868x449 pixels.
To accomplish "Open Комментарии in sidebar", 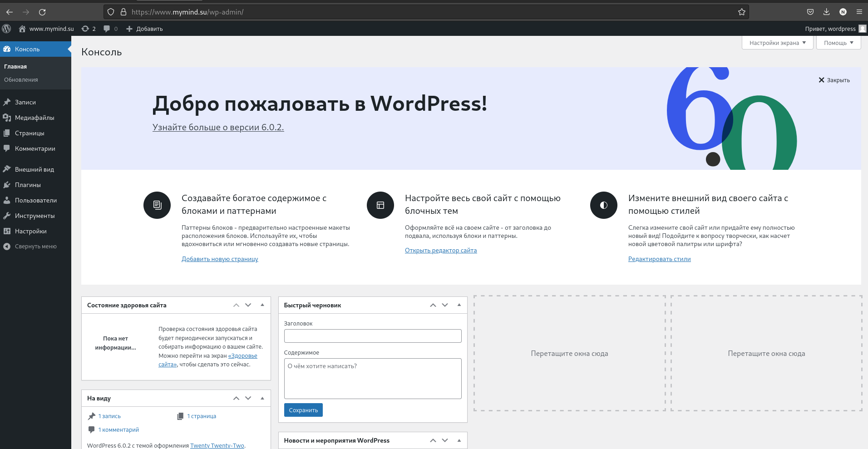I will 35,148.
